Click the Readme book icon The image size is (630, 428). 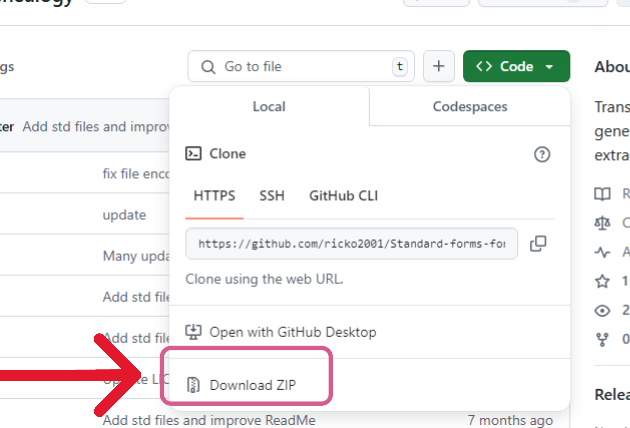point(602,193)
